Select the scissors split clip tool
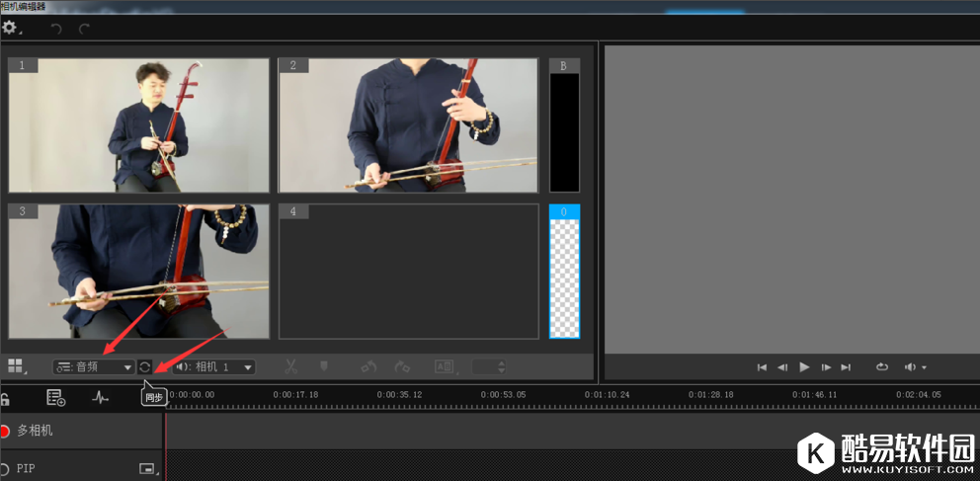 (x=290, y=366)
